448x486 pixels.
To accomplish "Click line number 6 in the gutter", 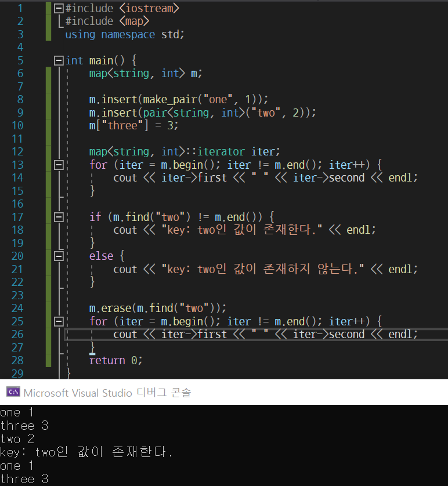I will point(20,74).
